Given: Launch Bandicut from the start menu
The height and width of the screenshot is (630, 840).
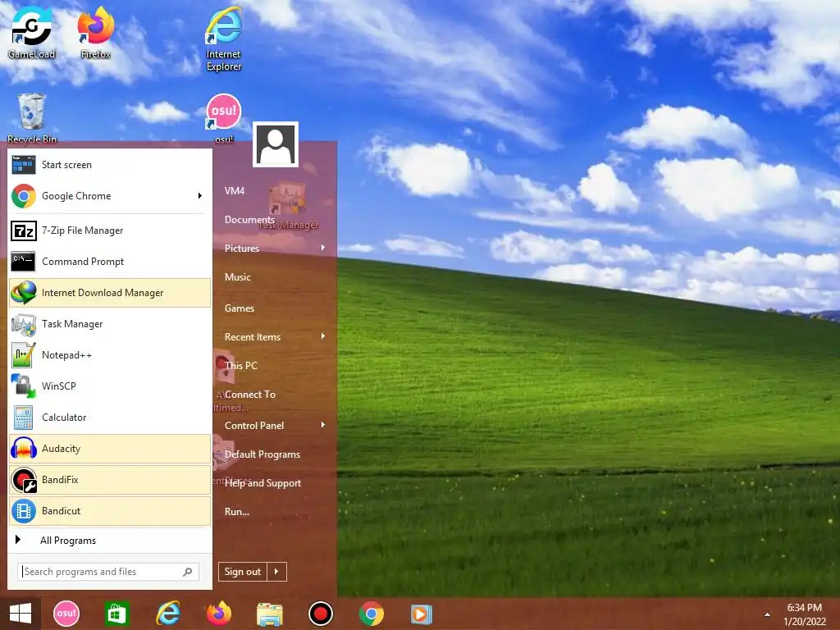Looking at the screenshot, I should (x=110, y=511).
